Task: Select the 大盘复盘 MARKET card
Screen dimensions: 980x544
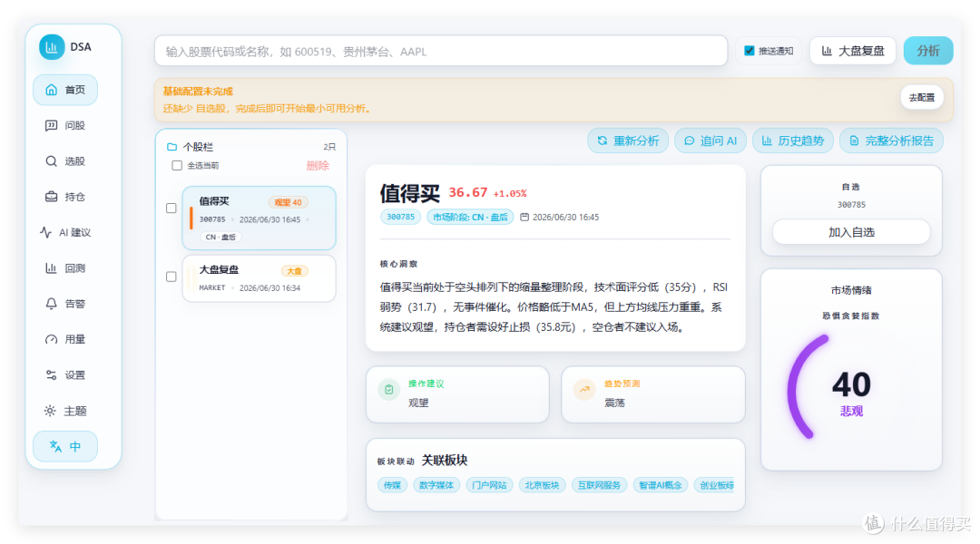Action: click(259, 278)
